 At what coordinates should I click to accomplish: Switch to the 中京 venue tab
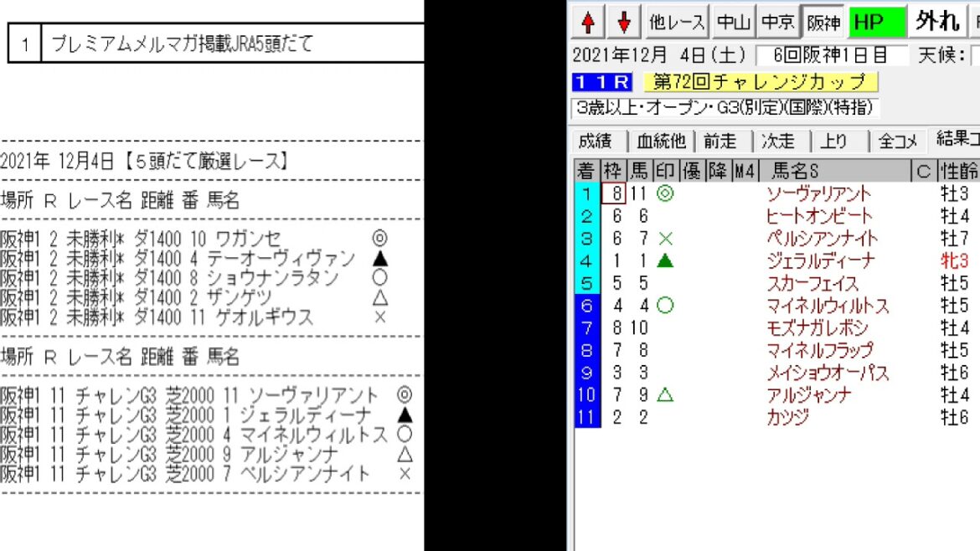779,20
